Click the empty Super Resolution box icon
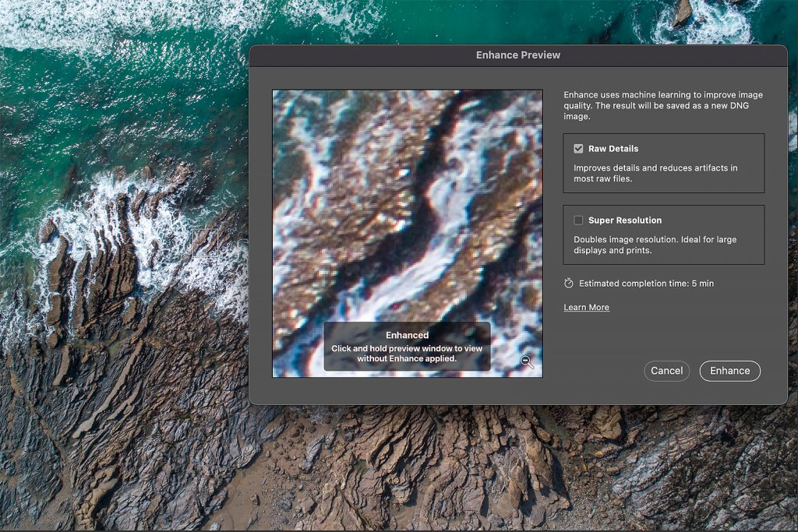 click(x=577, y=220)
